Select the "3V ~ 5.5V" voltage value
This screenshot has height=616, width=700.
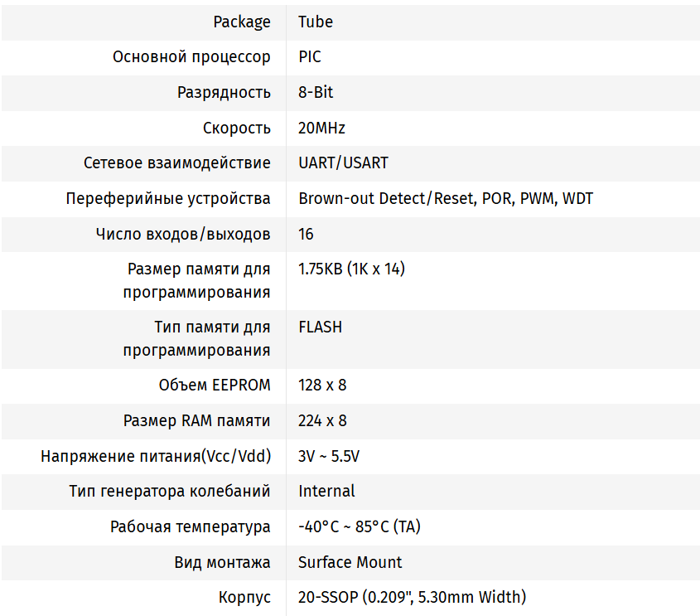click(x=329, y=457)
